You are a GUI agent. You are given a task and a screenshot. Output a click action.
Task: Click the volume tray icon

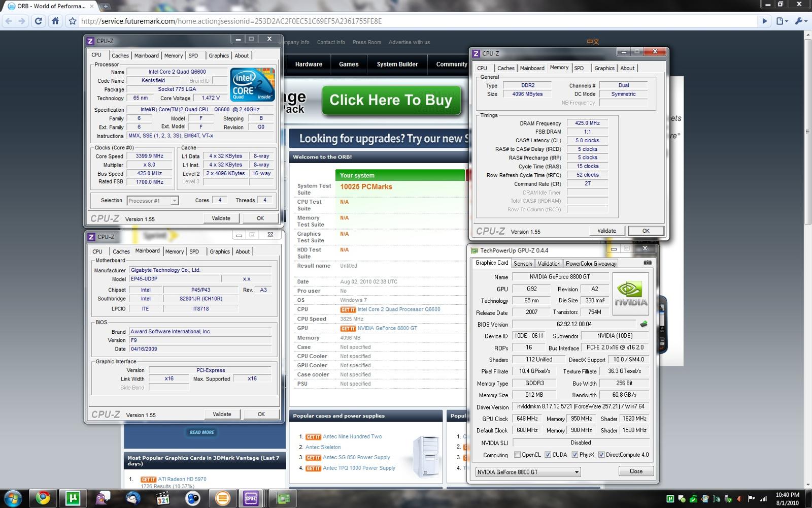click(x=739, y=499)
